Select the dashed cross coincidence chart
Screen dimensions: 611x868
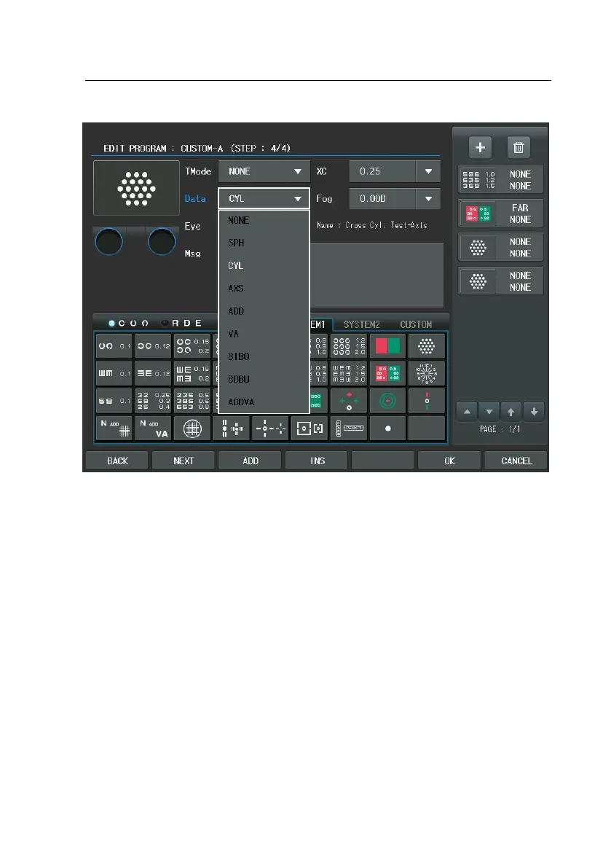click(x=270, y=429)
